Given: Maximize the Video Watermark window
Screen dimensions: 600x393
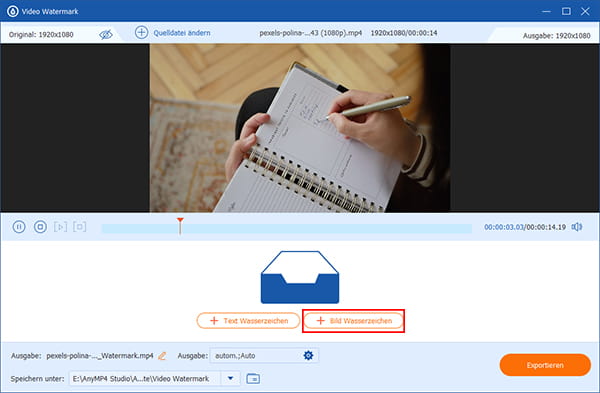Looking at the screenshot, I should [x=566, y=11].
